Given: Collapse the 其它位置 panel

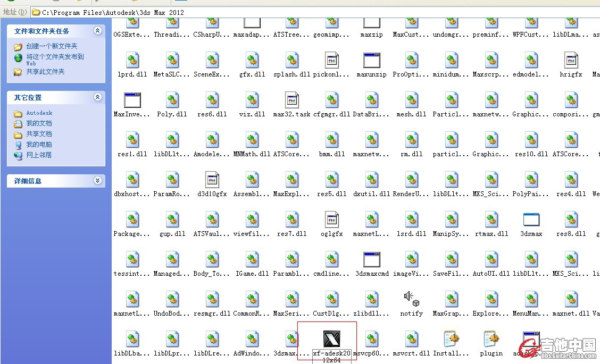Looking at the screenshot, I should pos(97,97).
